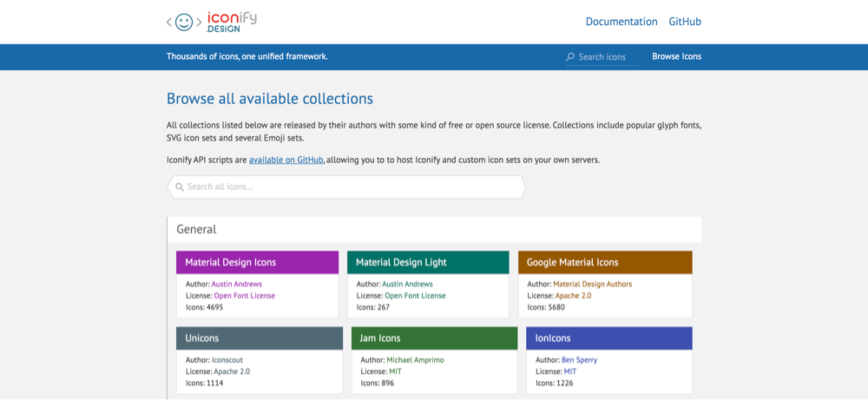Image resolution: width=868 pixels, height=400 pixels.
Task: Go to Browse Icons
Action: pos(676,56)
